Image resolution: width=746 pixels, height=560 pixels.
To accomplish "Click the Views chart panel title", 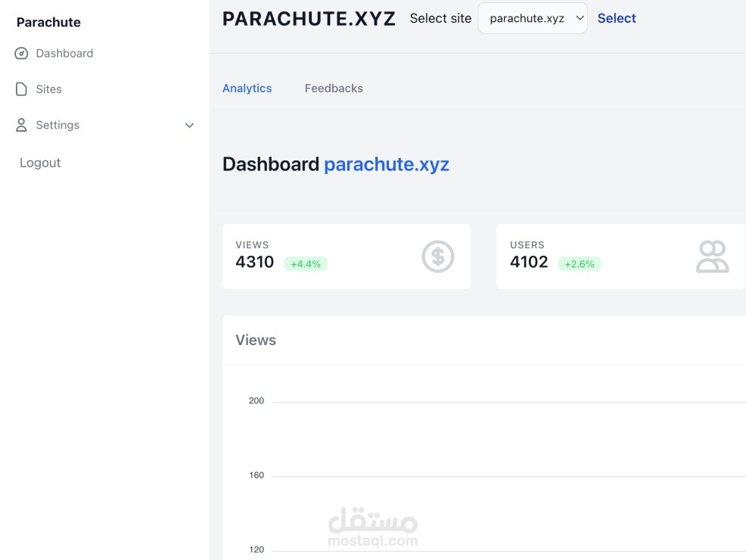I will coord(256,341).
